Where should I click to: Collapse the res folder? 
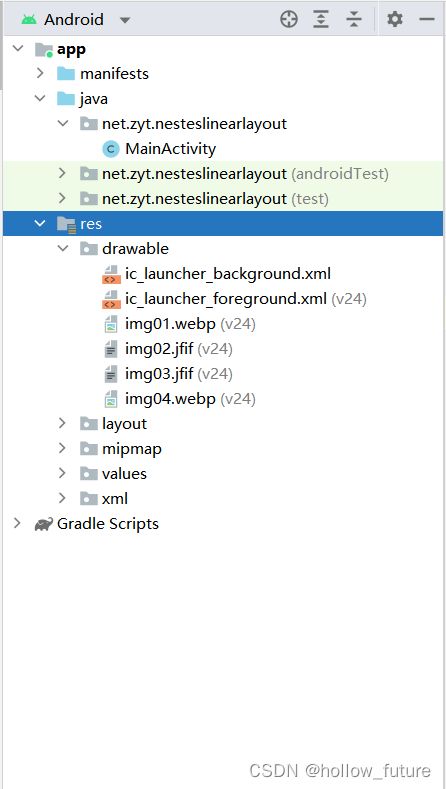point(40,224)
